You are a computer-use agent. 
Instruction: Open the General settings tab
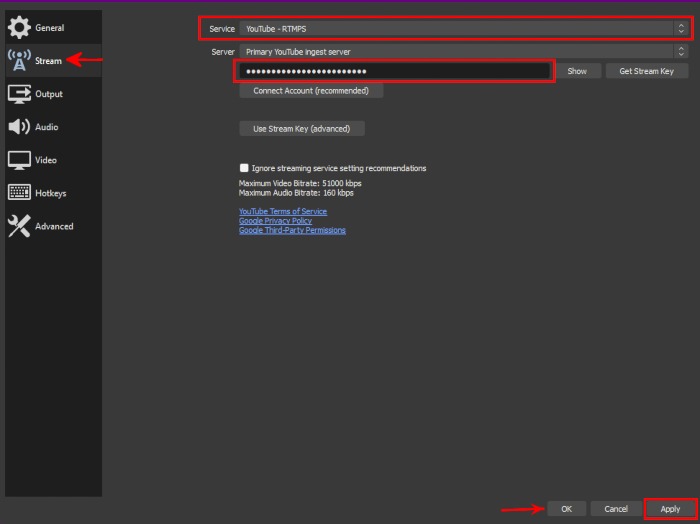(x=54, y=28)
